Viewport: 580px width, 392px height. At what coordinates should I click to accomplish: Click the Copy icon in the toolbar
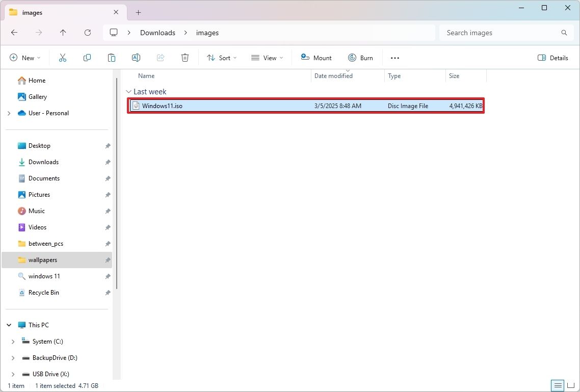point(87,57)
